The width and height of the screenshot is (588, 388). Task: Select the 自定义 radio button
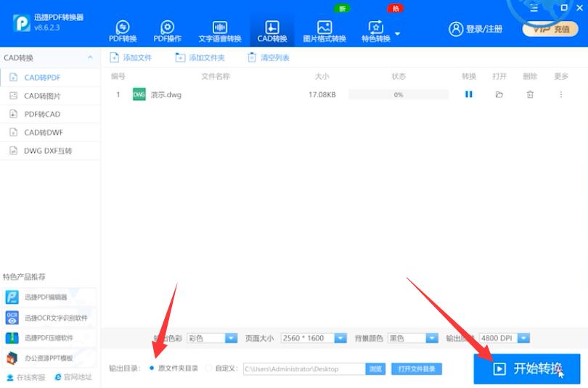point(209,368)
